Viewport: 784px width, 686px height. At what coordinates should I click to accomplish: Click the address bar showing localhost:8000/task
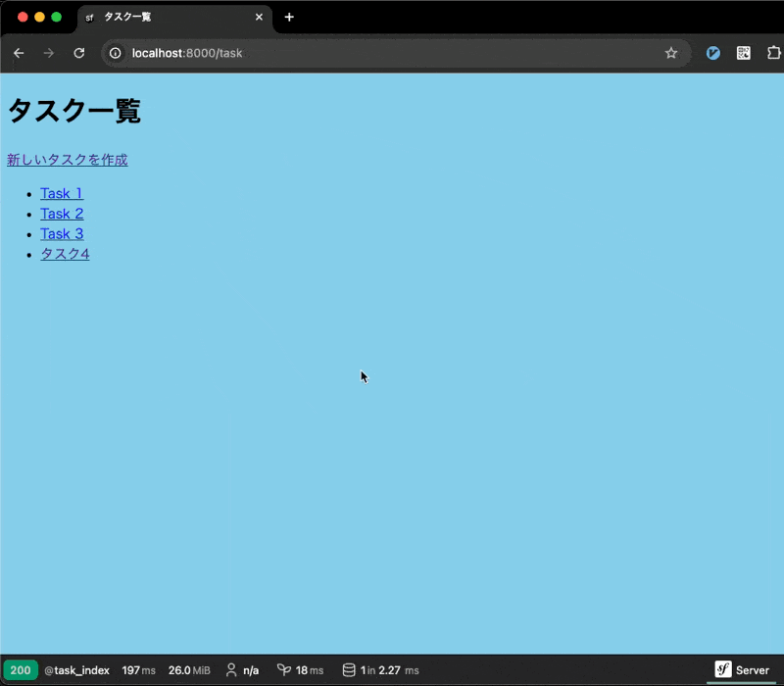[186, 54]
